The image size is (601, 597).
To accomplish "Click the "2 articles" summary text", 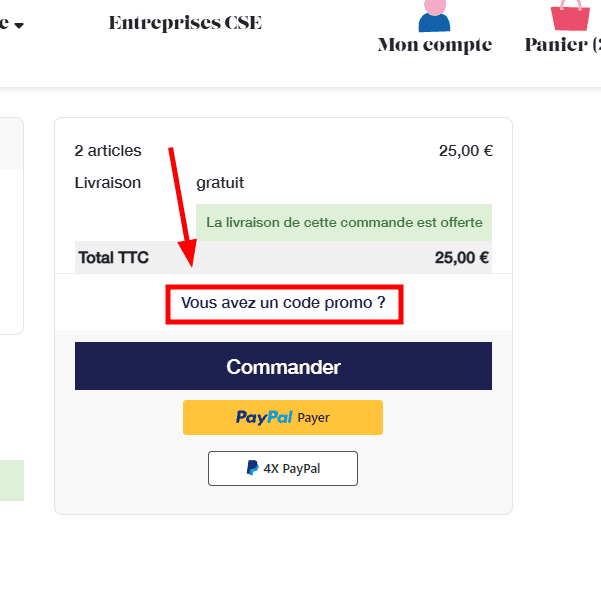I will pyautogui.click(x=108, y=151).
